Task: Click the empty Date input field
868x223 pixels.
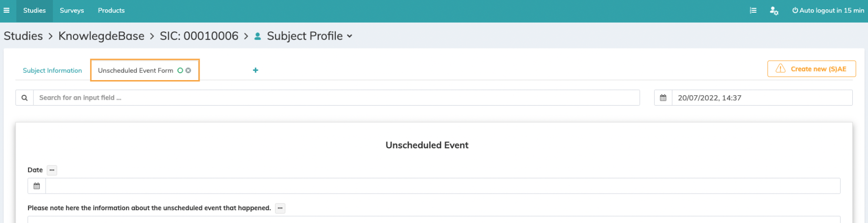Action: [x=443, y=186]
